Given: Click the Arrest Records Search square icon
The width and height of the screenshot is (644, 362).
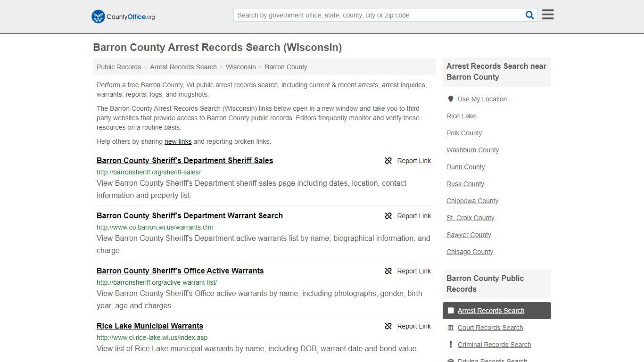Looking at the screenshot, I should tap(451, 311).
